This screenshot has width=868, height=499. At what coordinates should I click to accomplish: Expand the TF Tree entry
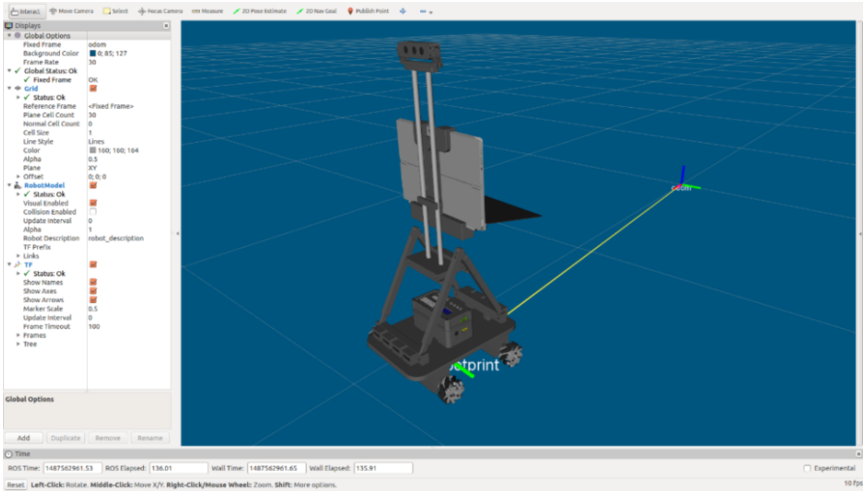click(x=18, y=344)
